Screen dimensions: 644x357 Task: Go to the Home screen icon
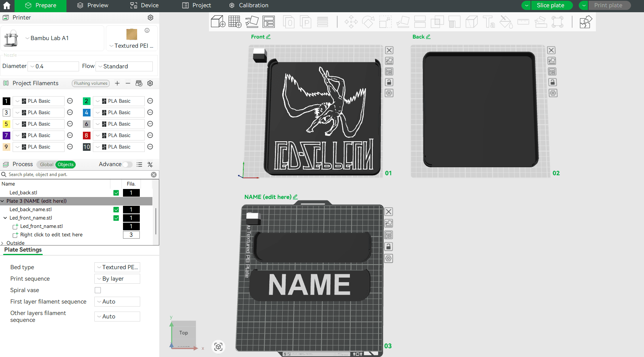[7, 6]
